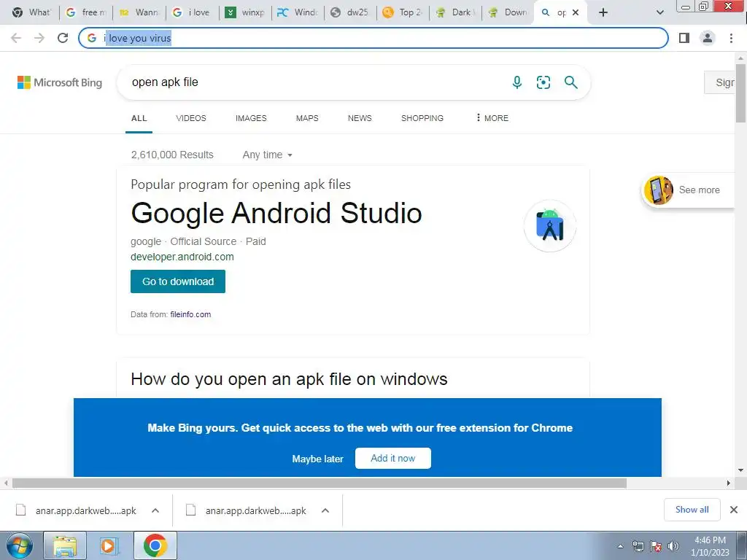Switch to the MAPS tab
747x560 pixels.
click(307, 118)
